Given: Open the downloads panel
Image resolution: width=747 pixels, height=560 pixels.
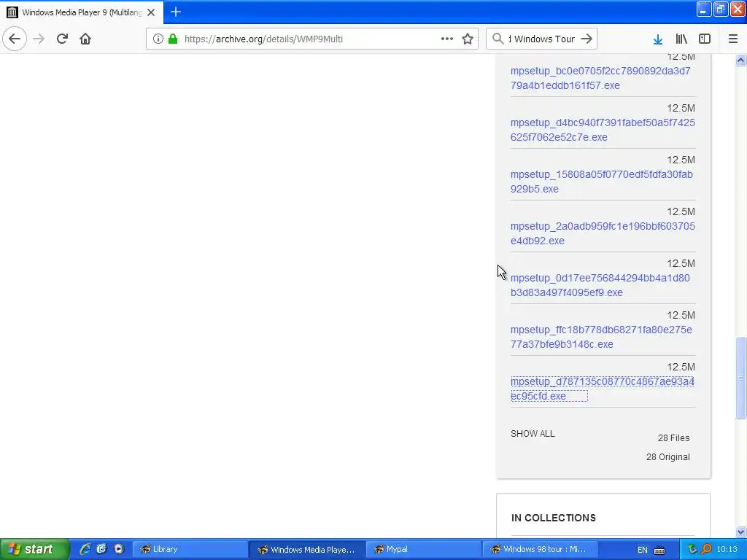Looking at the screenshot, I should click(x=658, y=39).
